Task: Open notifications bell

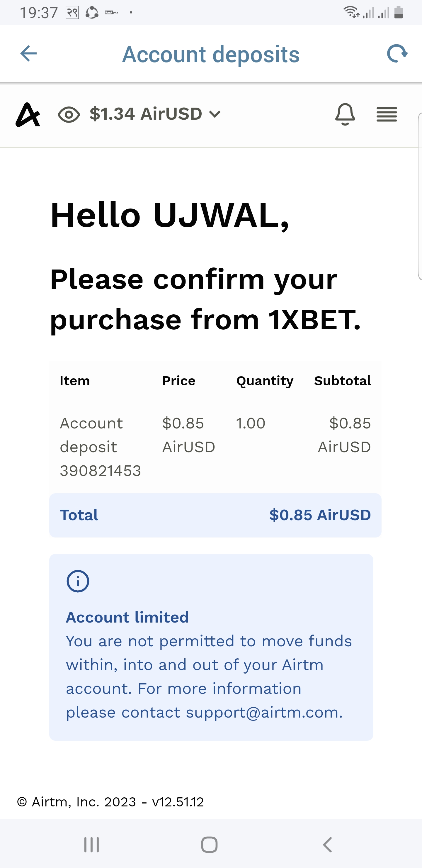Action: click(345, 115)
